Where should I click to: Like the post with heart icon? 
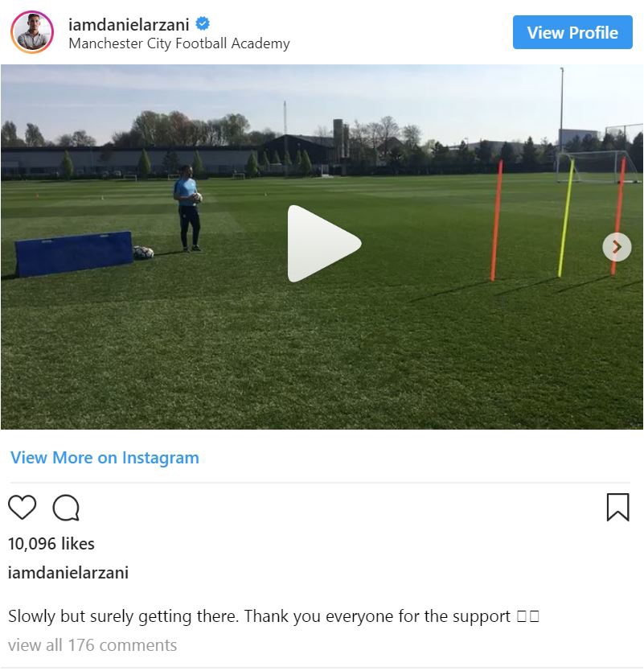[23, 507]
